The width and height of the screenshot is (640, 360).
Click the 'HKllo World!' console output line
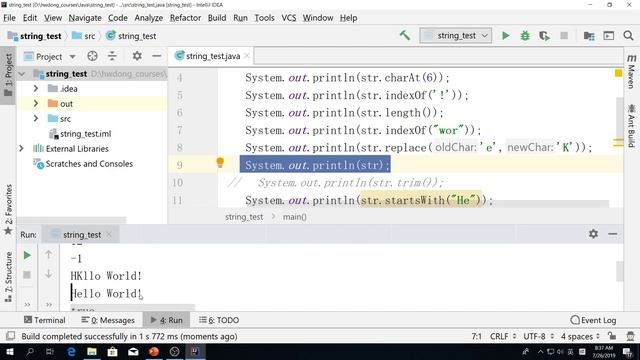point(106,276)
